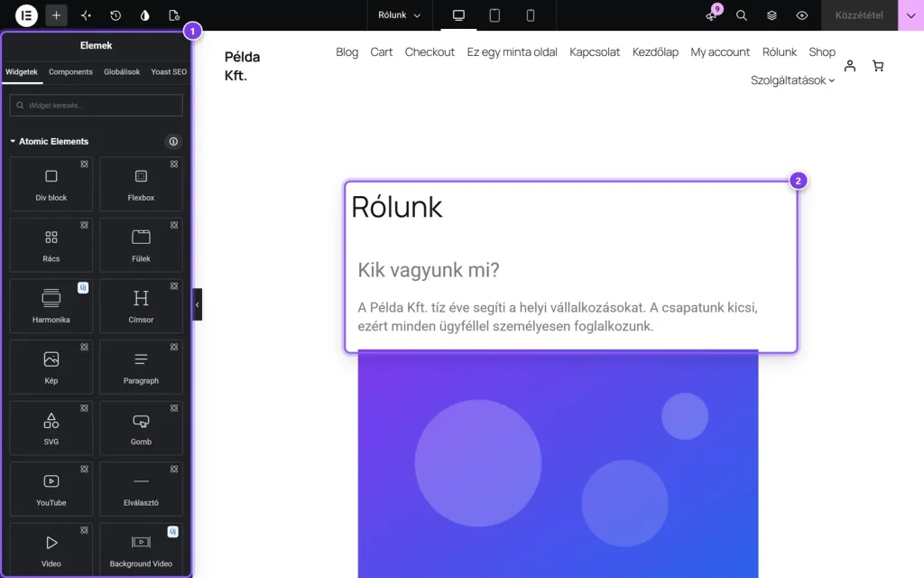Select the Video widget
Screen dimensions: 924x578
tap(51, 550)
